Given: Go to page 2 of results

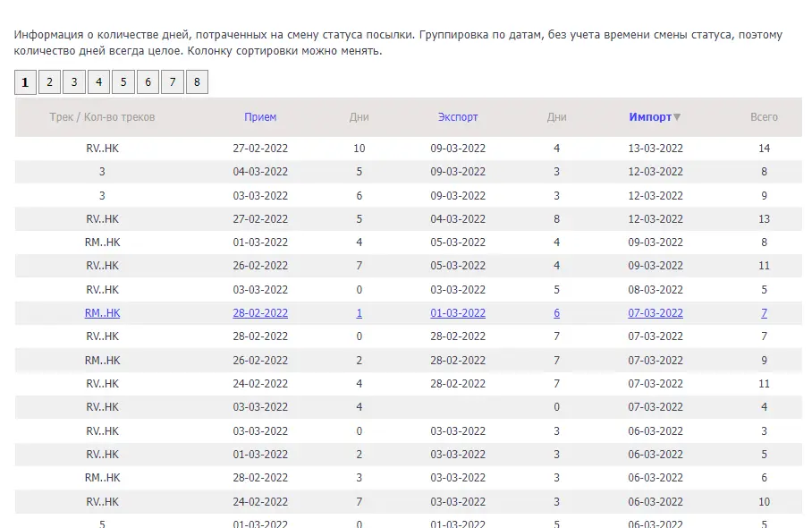Looking at the screenshot, I should (x=50, y=81).
